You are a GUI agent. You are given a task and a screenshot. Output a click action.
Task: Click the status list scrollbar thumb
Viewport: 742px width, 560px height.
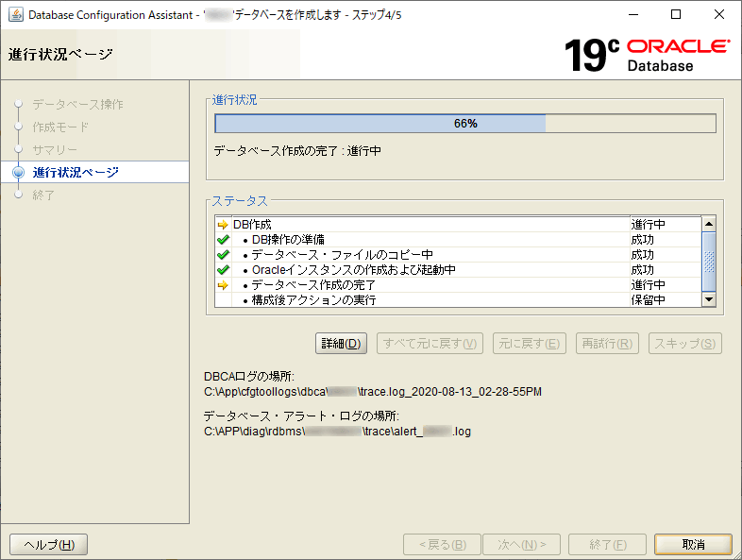[709, 262]
